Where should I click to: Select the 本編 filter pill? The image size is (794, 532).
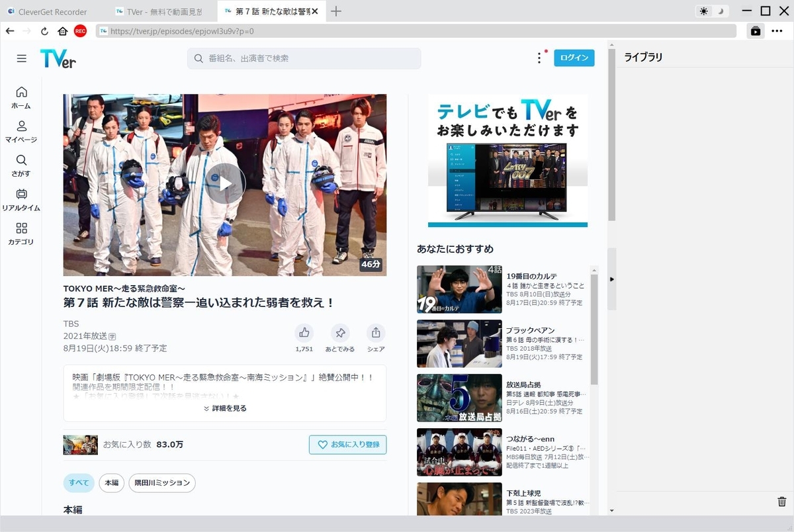(111, 483)
